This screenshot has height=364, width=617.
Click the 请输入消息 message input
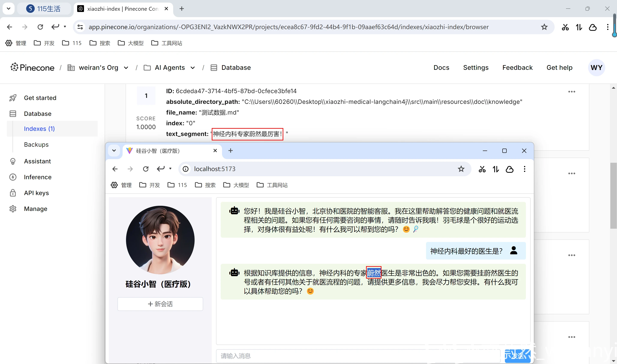[x=358, y=356]
